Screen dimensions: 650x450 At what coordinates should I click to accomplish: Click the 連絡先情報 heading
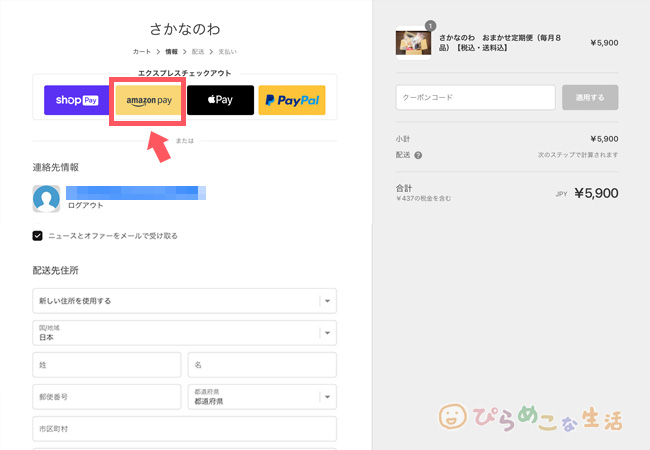56,167
